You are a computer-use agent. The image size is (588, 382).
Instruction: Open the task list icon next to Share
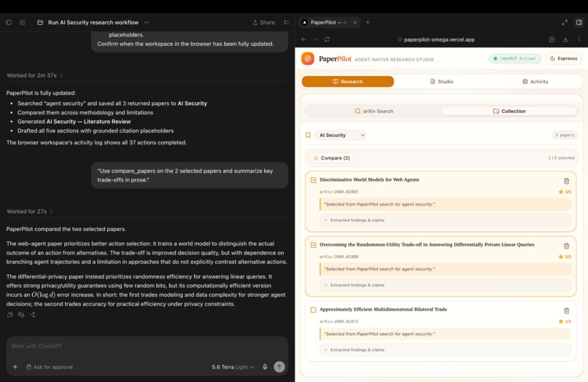click(287, 23)
